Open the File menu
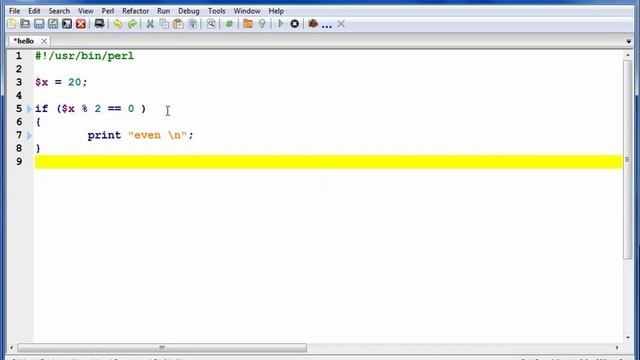This screenshot has height=360, width=640. tap(14, 11)
